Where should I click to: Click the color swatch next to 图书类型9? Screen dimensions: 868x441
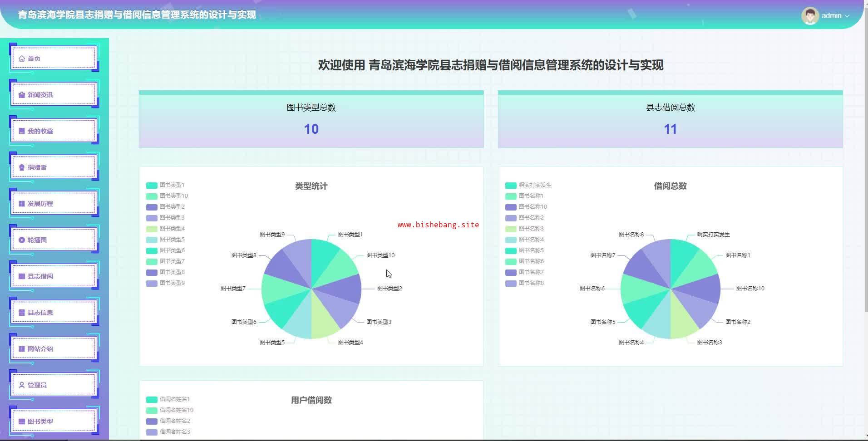(x=152, y=283)
